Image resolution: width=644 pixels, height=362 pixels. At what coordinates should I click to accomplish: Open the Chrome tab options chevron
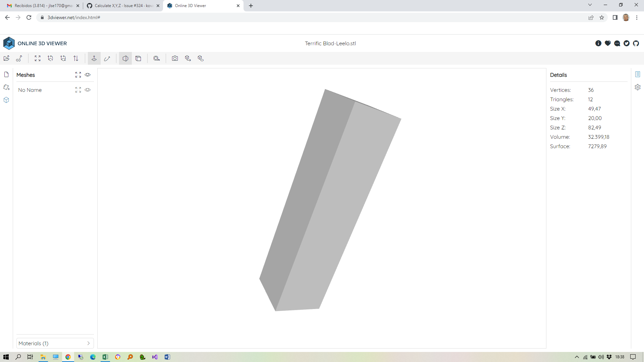pyautogui.click(x=590, y=5)
